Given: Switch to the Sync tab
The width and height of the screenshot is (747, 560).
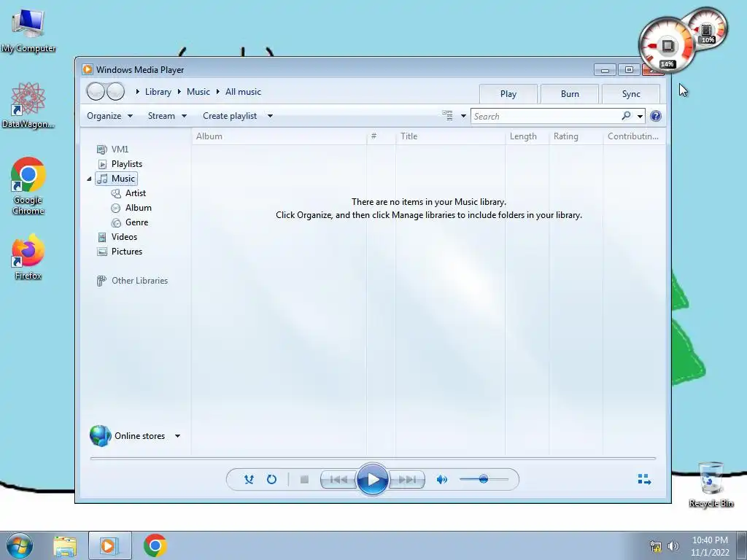Looking at the screenshot, I should point(631,94).
